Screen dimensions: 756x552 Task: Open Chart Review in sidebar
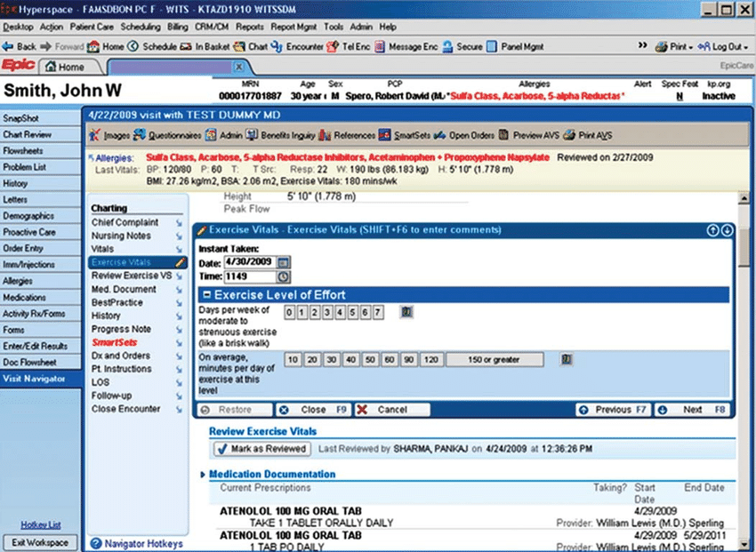coord(40,135)
